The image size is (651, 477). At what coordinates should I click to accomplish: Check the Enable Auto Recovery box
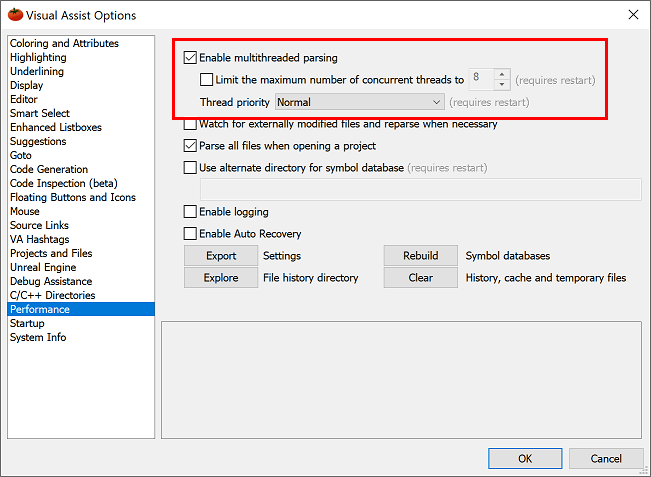coord(191,234)
